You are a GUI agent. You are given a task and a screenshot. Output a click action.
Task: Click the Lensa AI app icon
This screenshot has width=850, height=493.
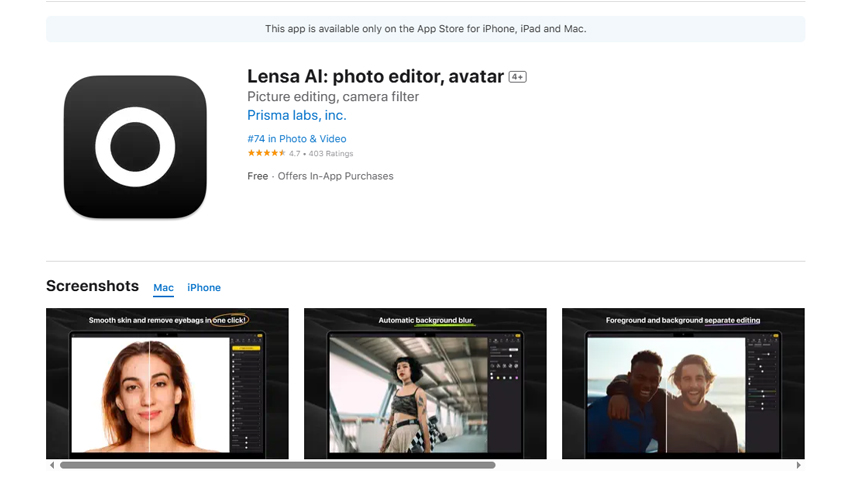point(135,147)
